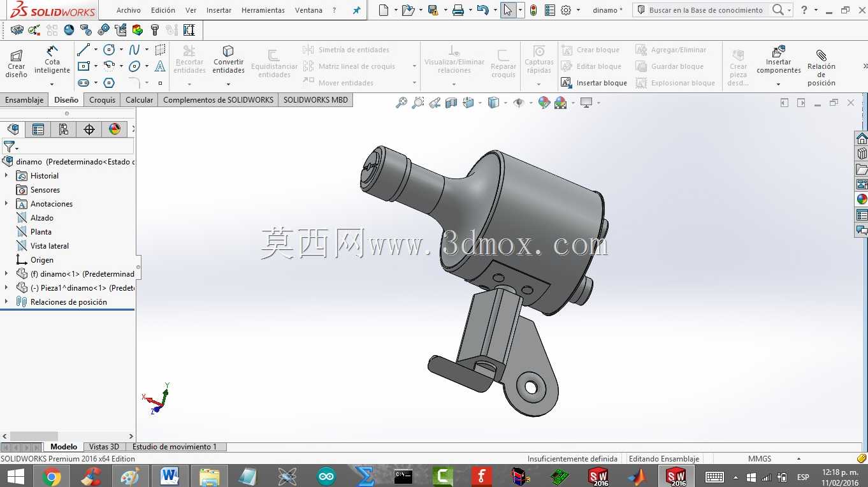Expand the Anotaciones tree node
Viewport: 868px width, 487px height.
[x=6, y=203]
